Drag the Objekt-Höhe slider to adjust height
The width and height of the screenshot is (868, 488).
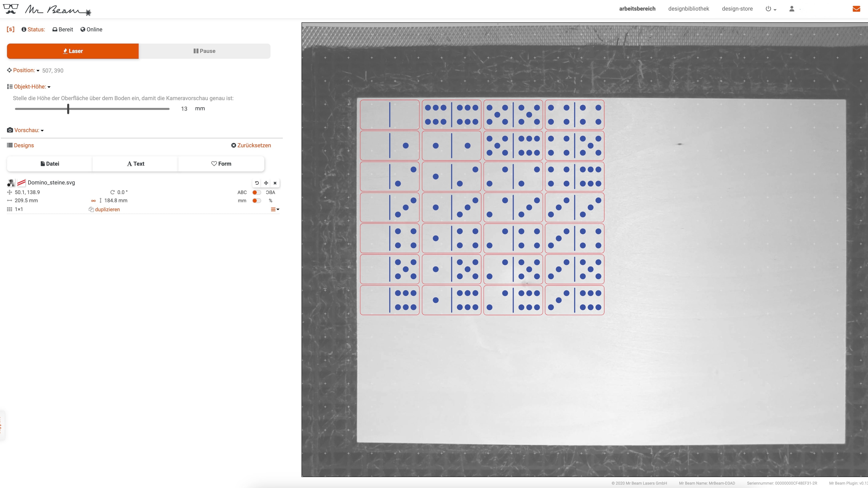click(x=67, y=109)
